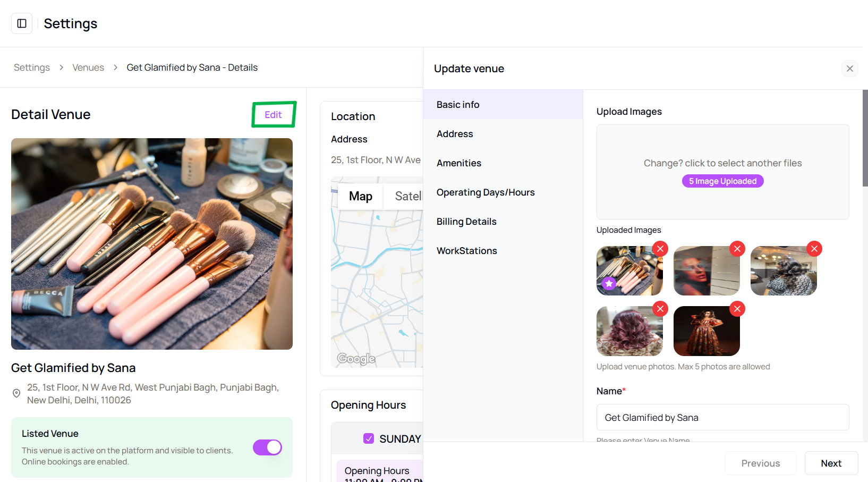Click the main venue photo of brushes
The width and height of the screenshot is (868, 482).
(x=152, y=244)
